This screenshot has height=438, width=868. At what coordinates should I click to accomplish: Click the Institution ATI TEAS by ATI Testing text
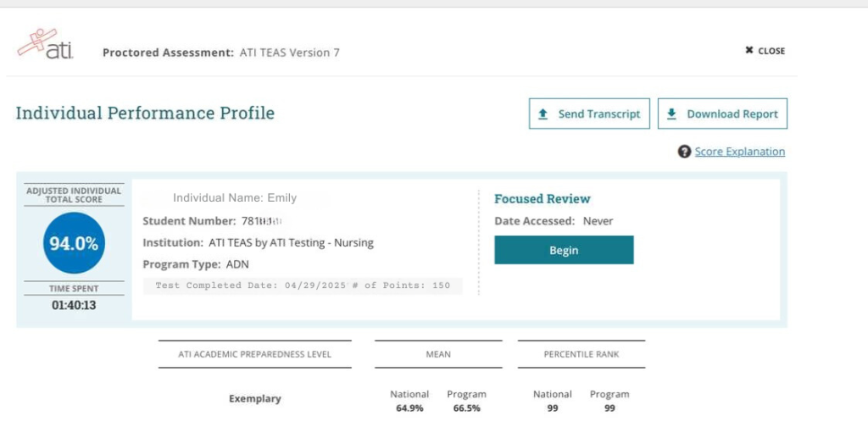tap(258, 243)
